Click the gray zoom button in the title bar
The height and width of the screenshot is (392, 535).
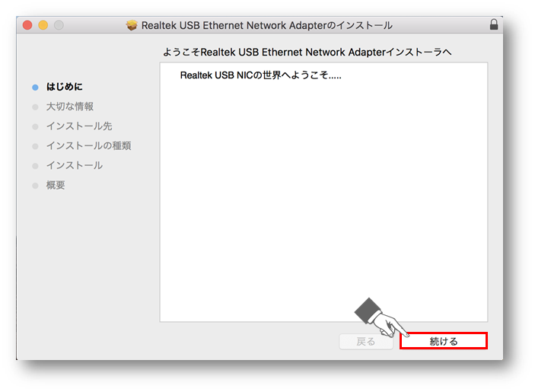59,25
